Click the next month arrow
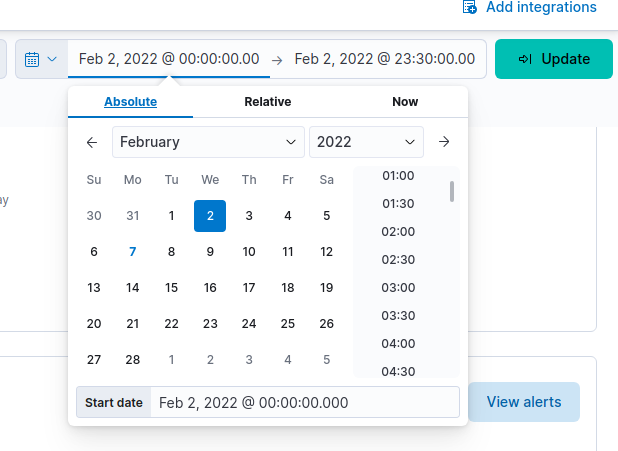The width and height of the screenshot is (618, 451). (x=444, y=142)
